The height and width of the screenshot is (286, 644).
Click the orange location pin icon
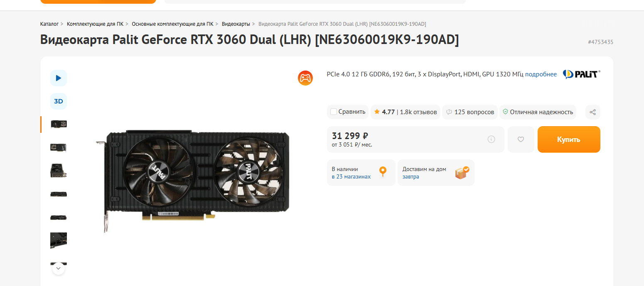(x=383, y=172)
